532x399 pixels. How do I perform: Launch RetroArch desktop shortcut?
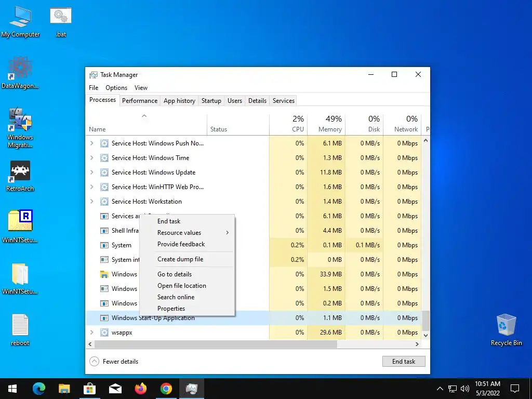point(20,176)
